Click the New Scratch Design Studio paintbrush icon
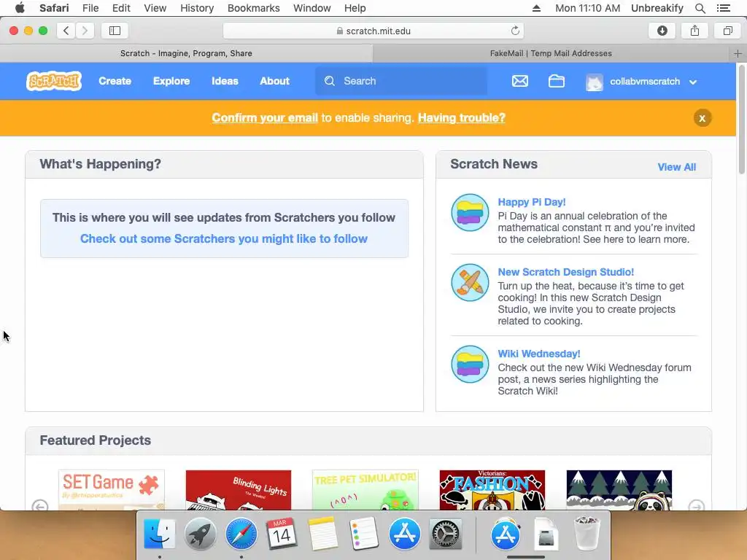The height and width of the screenshot is (560, 747). click(470, 282)
